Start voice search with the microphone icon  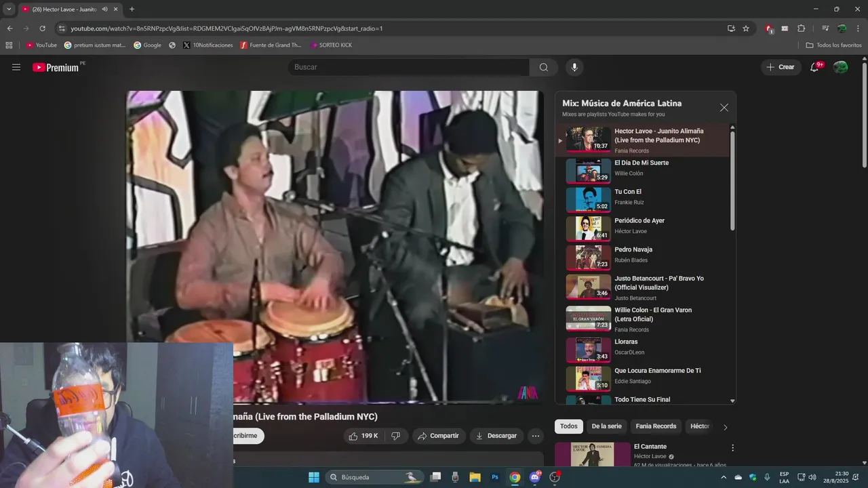click(574, 67)
